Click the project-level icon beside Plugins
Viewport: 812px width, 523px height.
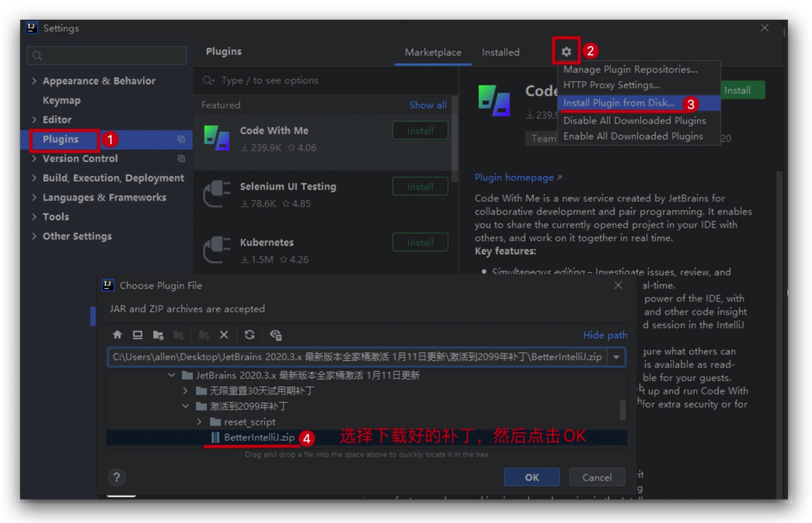[181, 139]
